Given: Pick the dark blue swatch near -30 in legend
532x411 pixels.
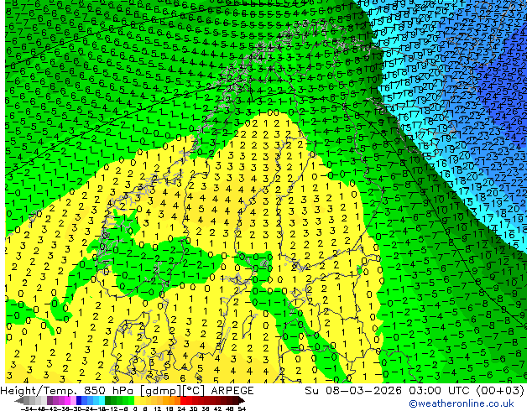Looking at the screenshot, I should [79, 400].
